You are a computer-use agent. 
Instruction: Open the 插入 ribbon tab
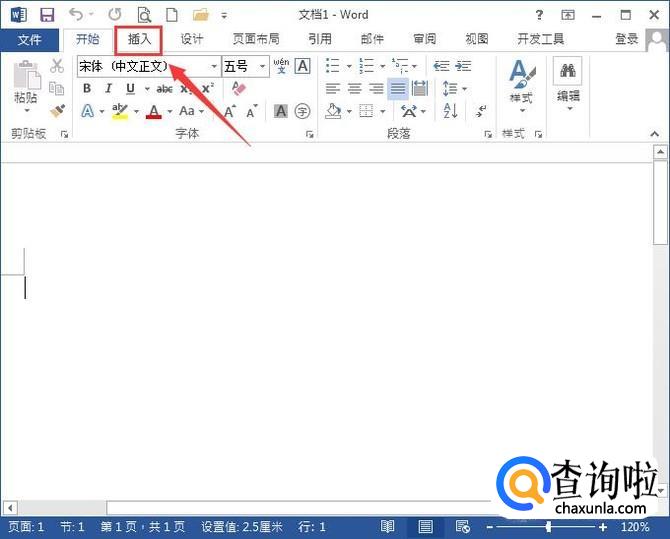coord(139,39)
